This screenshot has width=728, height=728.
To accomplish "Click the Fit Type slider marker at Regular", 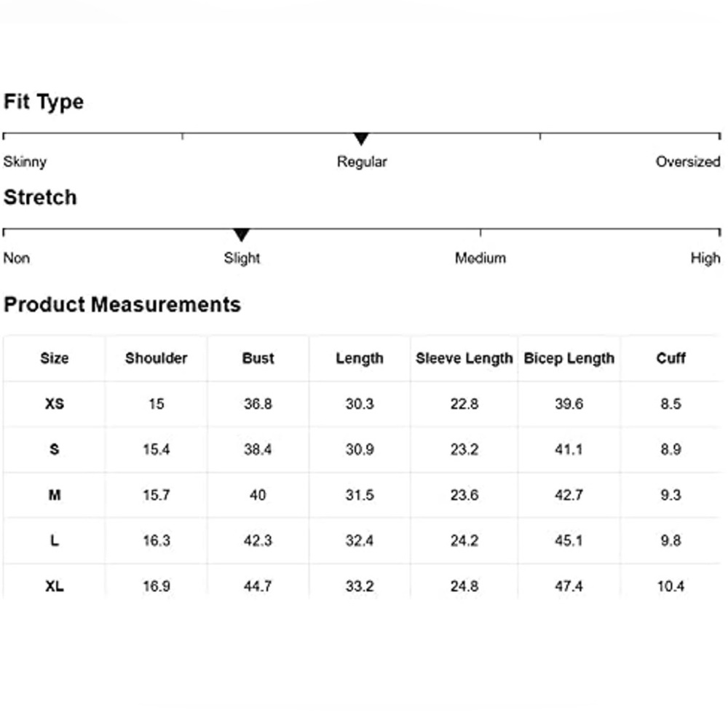I will click(361, 139).
